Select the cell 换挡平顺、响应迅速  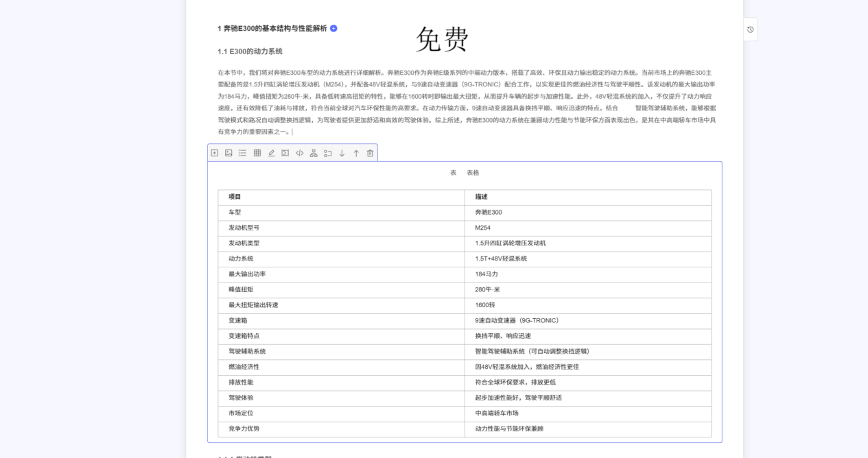pyautogui.click(x=588, y=336)
